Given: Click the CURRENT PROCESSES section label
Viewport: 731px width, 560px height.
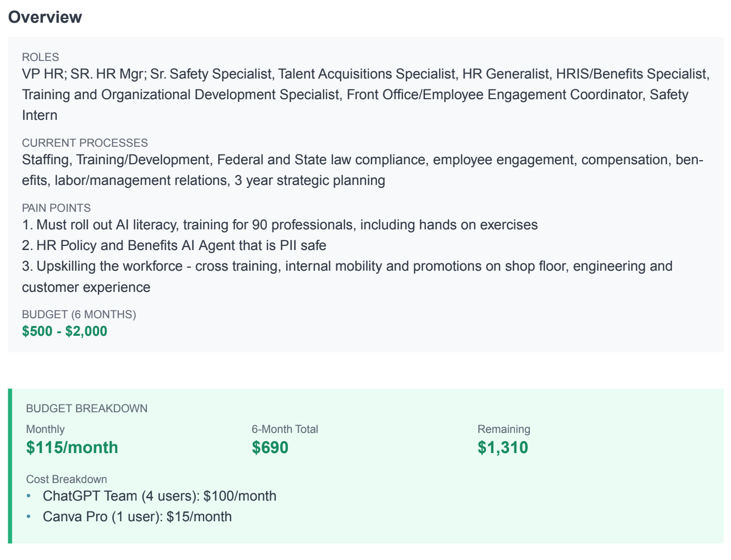Looking at the screenshot, I should tap(84, 143).
